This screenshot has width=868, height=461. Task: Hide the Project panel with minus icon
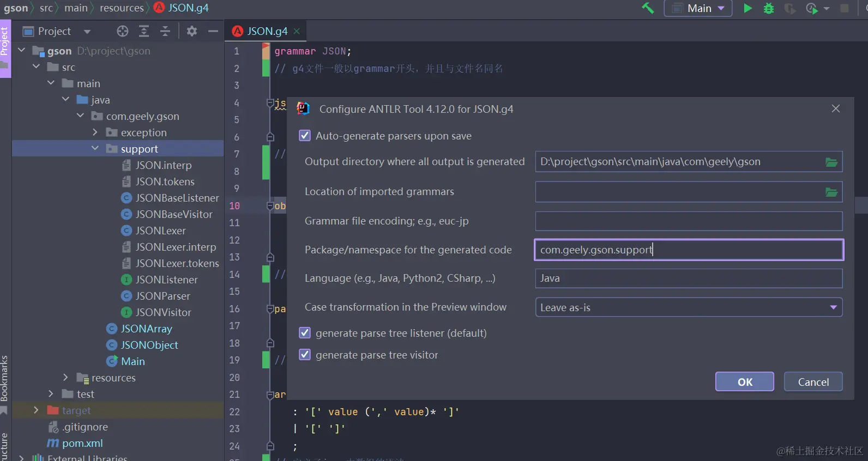click(213, 31)
